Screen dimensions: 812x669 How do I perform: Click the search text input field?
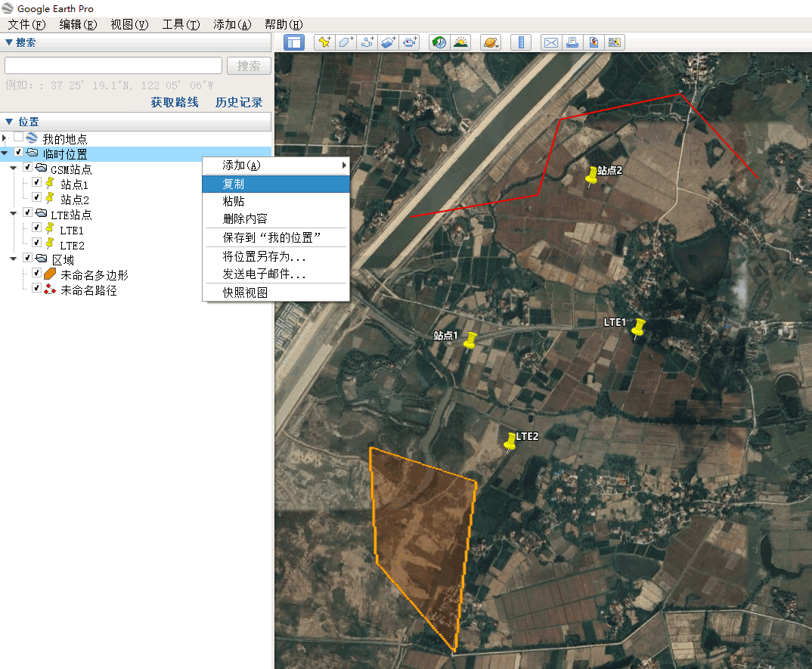113,66
